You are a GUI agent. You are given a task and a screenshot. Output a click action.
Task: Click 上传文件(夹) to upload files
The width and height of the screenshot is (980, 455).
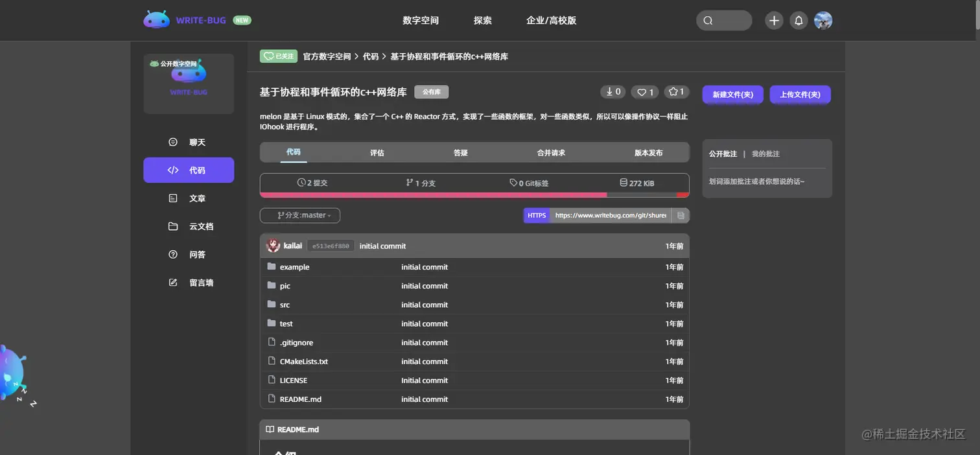coord(800,94)
